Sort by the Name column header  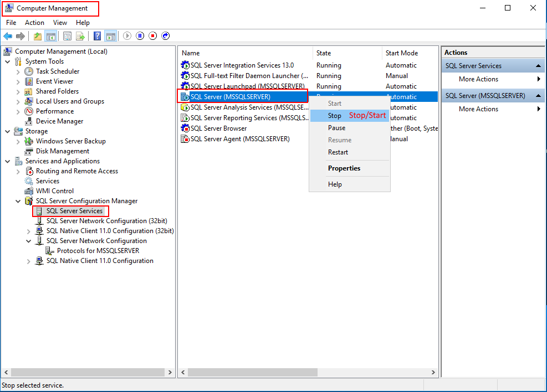(246, 53)
